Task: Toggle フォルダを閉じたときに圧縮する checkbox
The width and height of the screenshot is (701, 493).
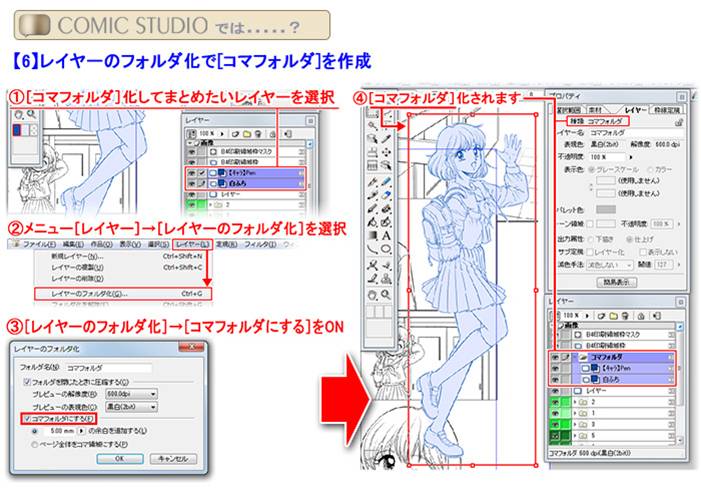Action: (27, 382)
